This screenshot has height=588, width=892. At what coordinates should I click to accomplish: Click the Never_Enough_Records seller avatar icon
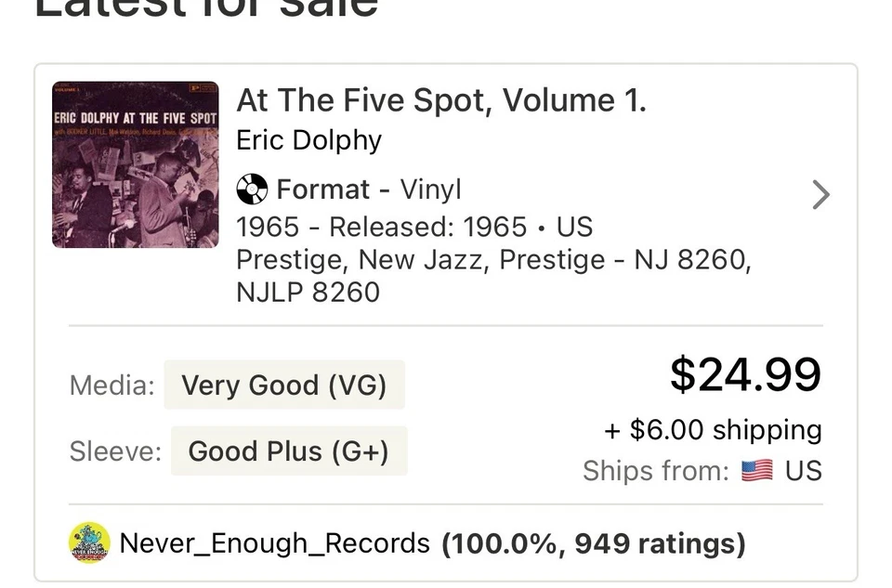coord(87,542)
